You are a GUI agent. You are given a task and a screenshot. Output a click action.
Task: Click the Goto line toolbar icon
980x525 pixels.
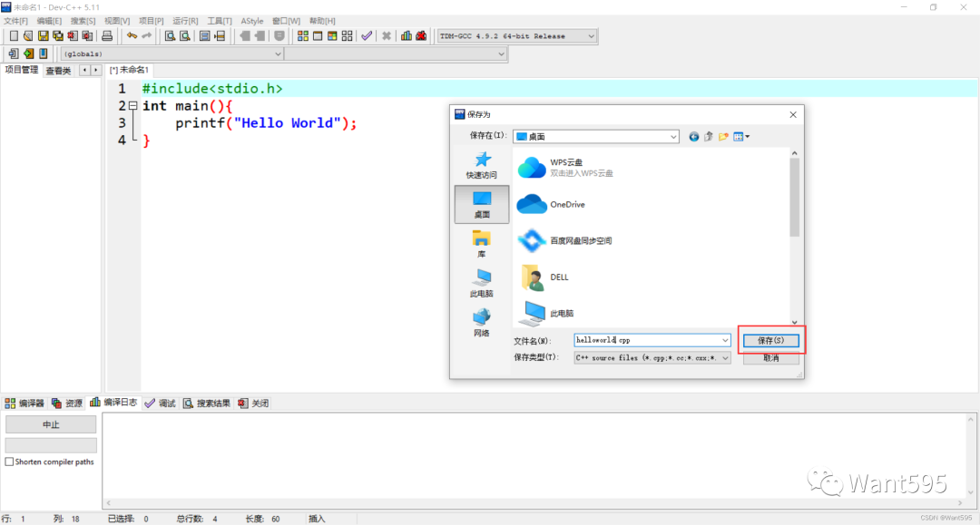220,36
